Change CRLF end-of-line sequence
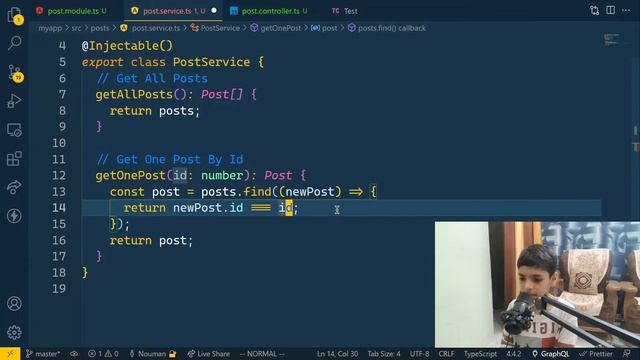This screenshot has width=640, height=360. click(x=446, y=354)
